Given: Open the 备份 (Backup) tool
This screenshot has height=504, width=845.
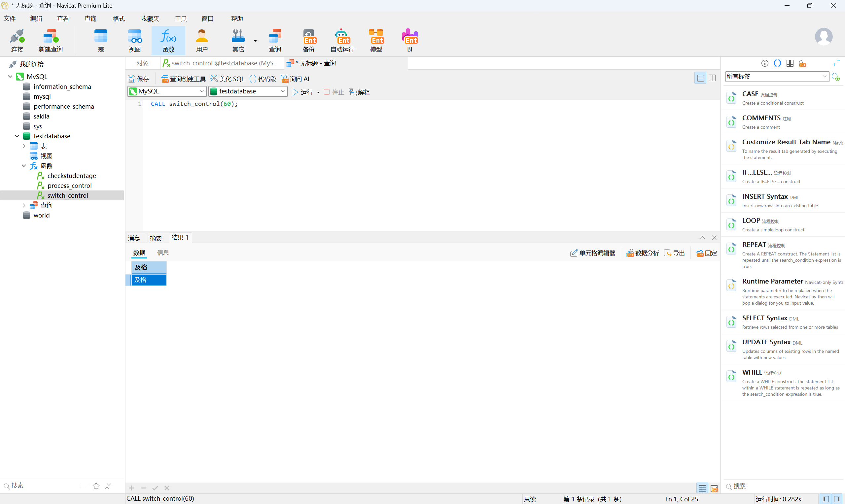Looking at the screenshot, I should coord(308,40).
